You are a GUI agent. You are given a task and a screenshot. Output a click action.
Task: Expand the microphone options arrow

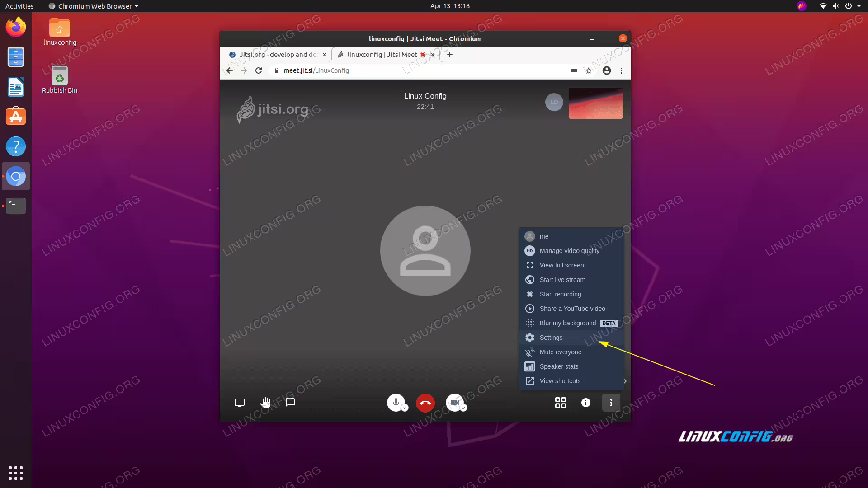(405, 408)
